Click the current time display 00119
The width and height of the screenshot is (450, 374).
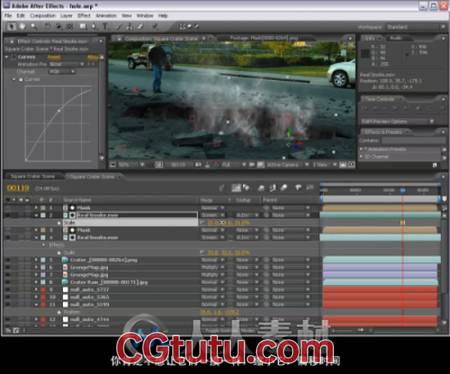coord(18,188)
